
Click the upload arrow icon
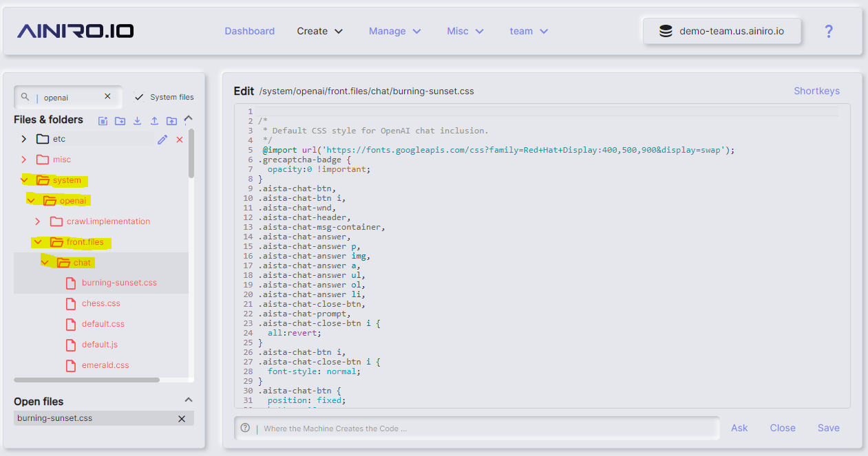pos(154,121)
